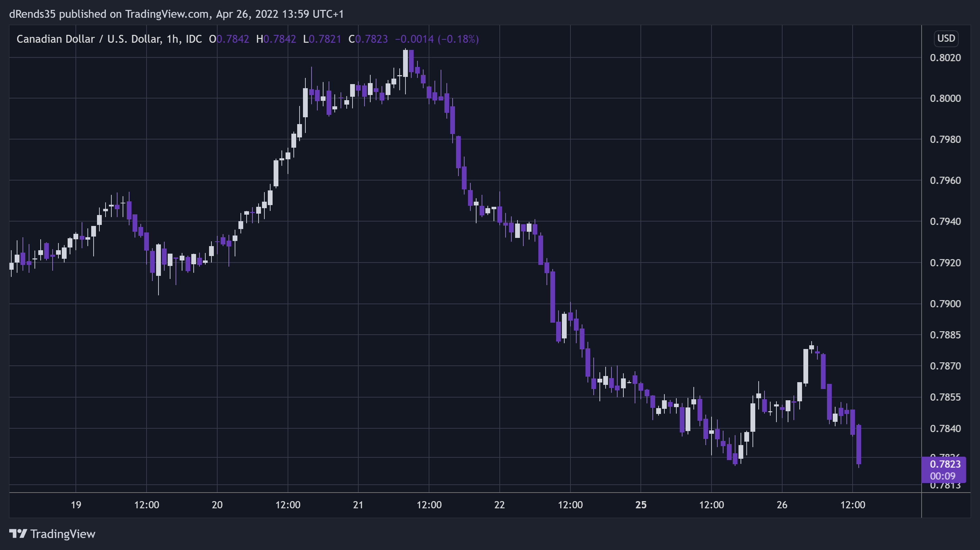Click the 0.7920 price axis label
Image resolution: width=980 pixels, height=550 pixels.
(945, 263)
